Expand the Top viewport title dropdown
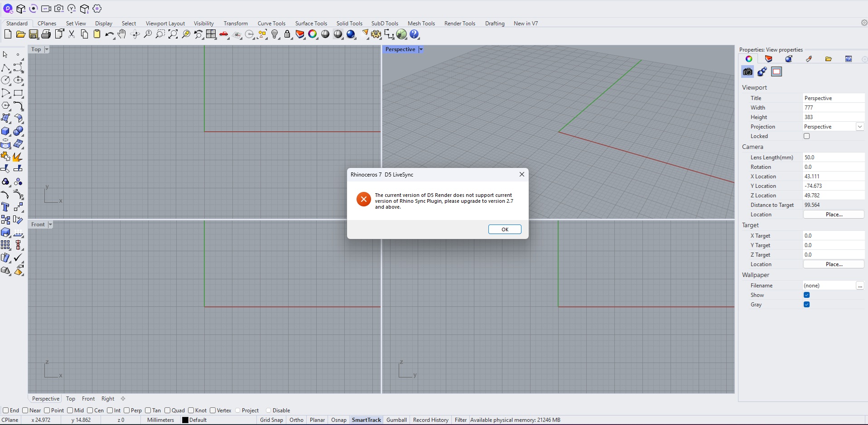 (x=47, y=49)
